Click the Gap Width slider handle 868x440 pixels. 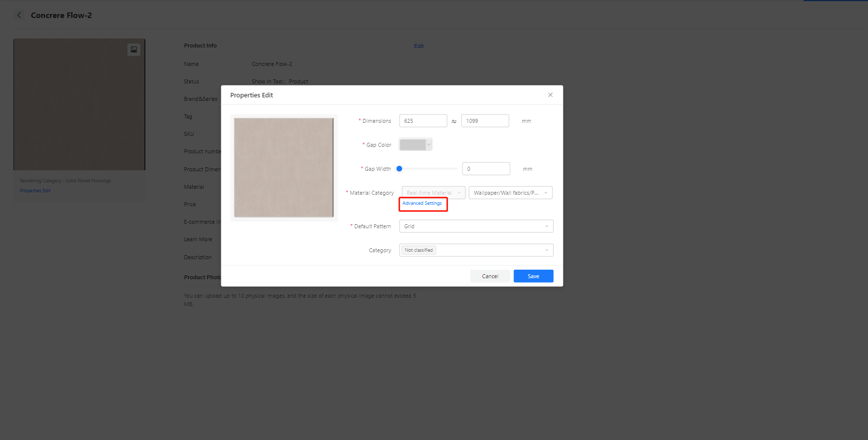click(400, 169)
